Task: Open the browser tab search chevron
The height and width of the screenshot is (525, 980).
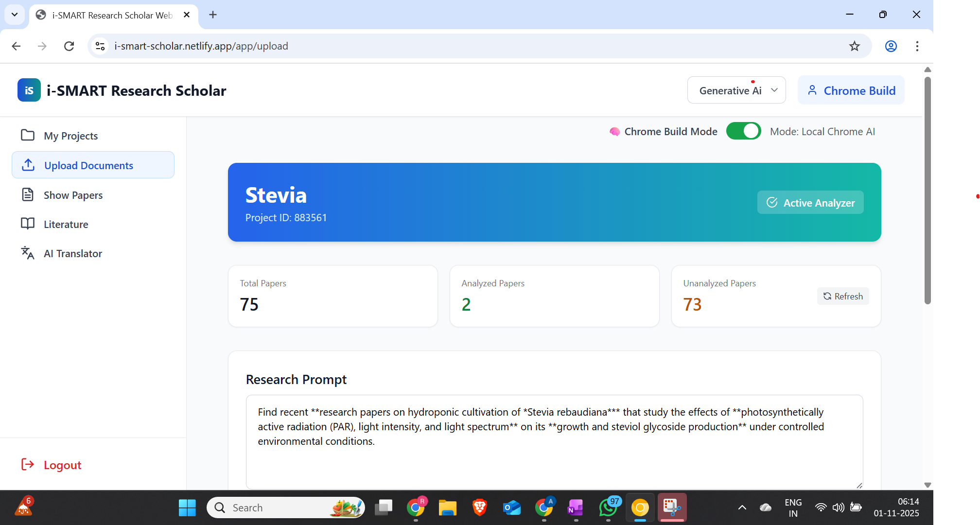Action: click(x=15, y=15)
